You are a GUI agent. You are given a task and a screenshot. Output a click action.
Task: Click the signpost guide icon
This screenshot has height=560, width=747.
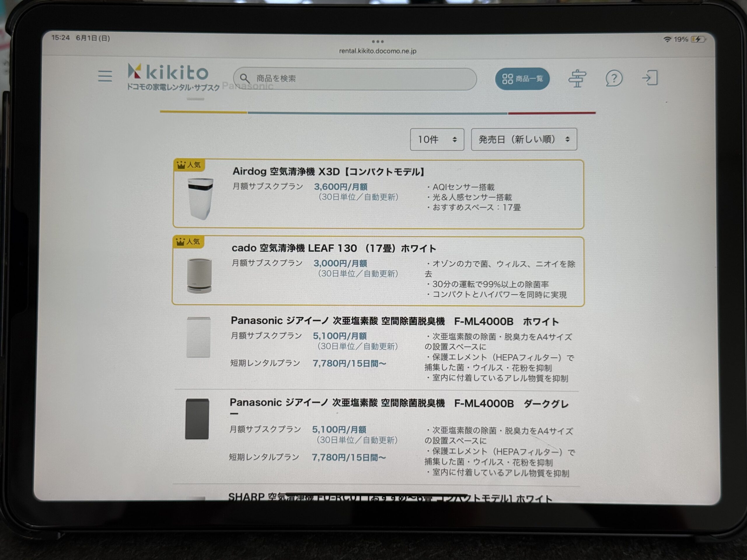point(577,78)
